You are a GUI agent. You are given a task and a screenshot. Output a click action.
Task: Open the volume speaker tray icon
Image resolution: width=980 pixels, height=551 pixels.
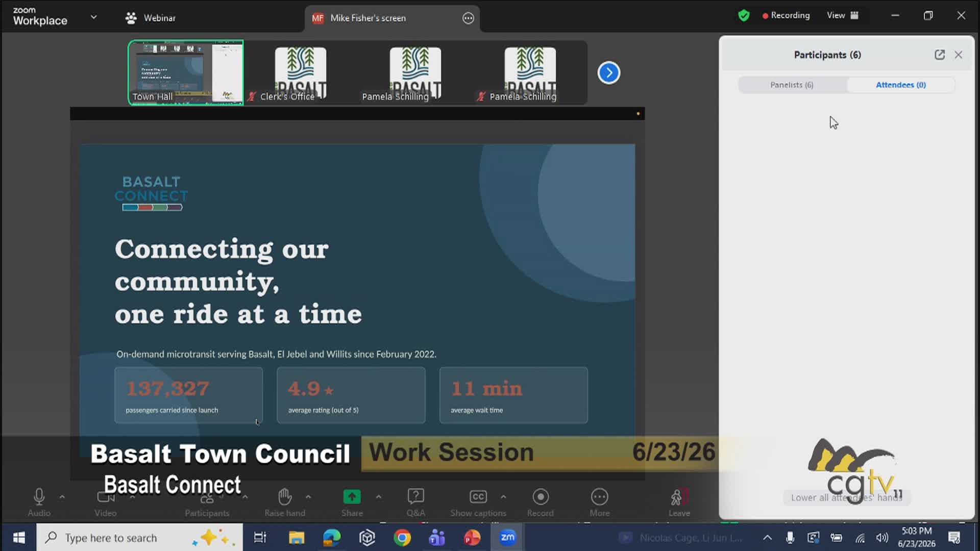(x=882, y=537)
